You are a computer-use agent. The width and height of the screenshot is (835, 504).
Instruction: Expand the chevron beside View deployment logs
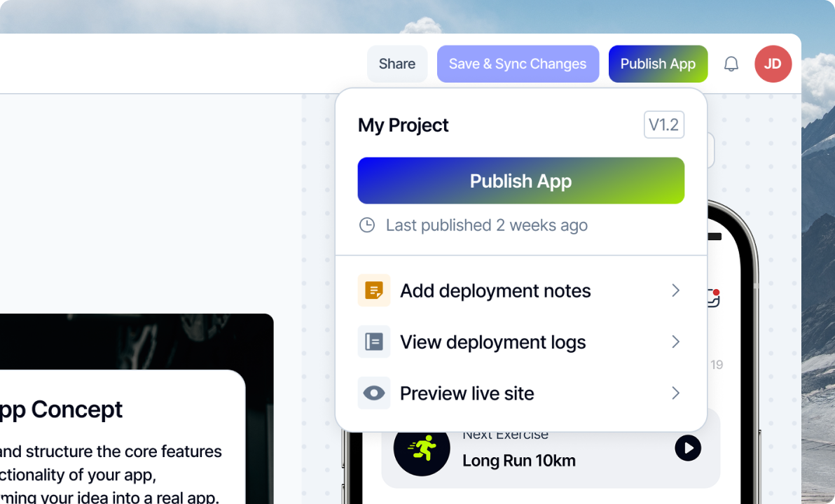pyautogui.click(x=675, y=342)
